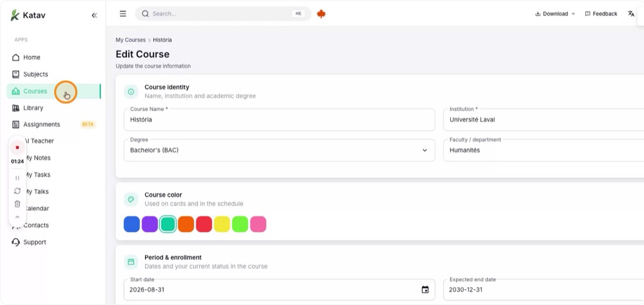Click the Start date field
644x305 pixels.
(279, 289)
